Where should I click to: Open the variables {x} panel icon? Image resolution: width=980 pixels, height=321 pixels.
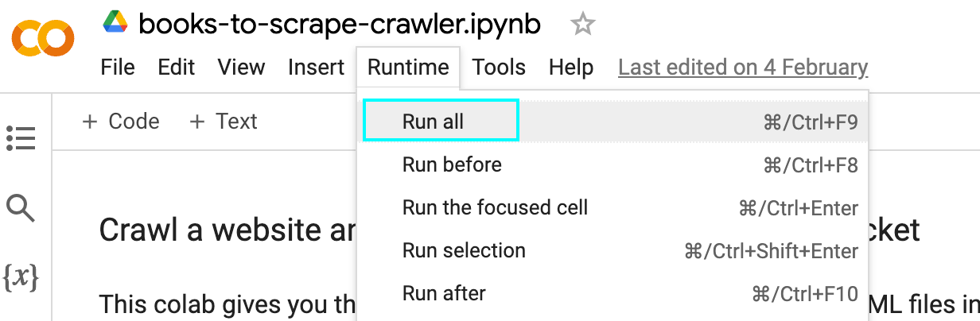point(21,277)
